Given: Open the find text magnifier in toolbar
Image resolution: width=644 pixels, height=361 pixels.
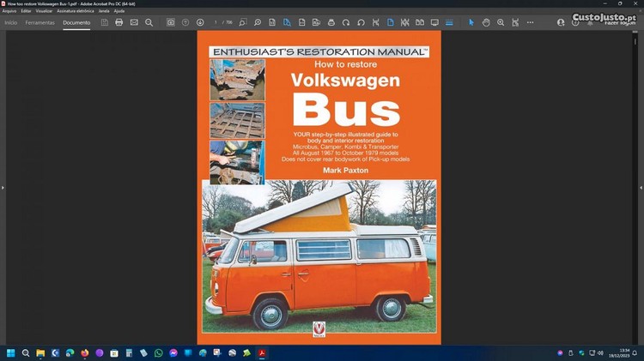Looking at the screenshot, I should (149, 22).
